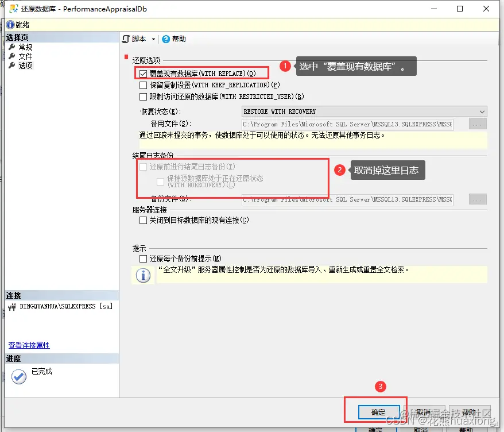
Task: Select the 文件 page in 选择页
Action: pyautogui.click(x=27, y=56)
